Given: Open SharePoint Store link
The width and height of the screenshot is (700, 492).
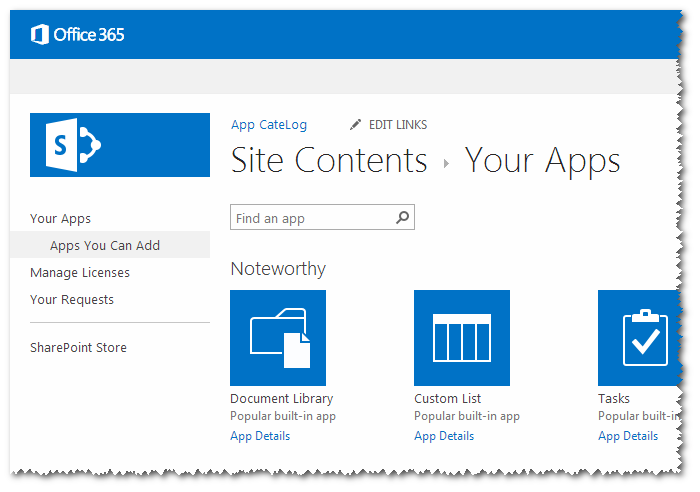Looking at the screenshot, I should pyautogui.click(x=78, y=347).
